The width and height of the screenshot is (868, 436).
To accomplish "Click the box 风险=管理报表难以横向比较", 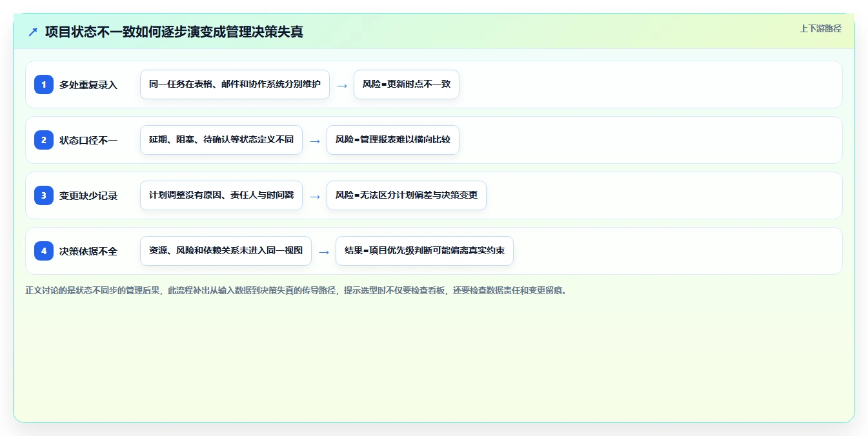I will click(x=393, y=140).
